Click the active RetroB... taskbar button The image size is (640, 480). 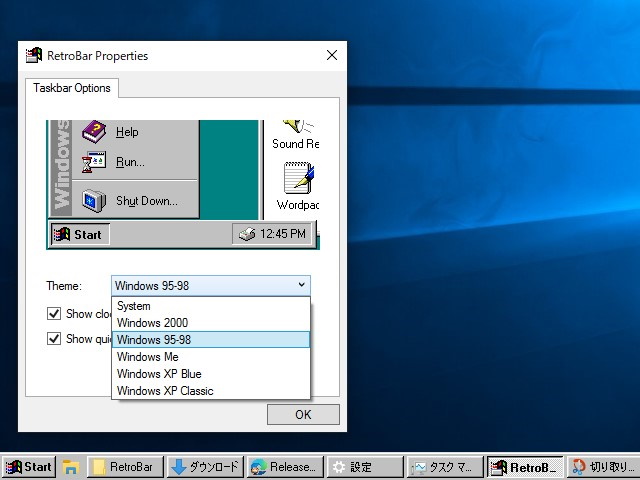[525, 467]
